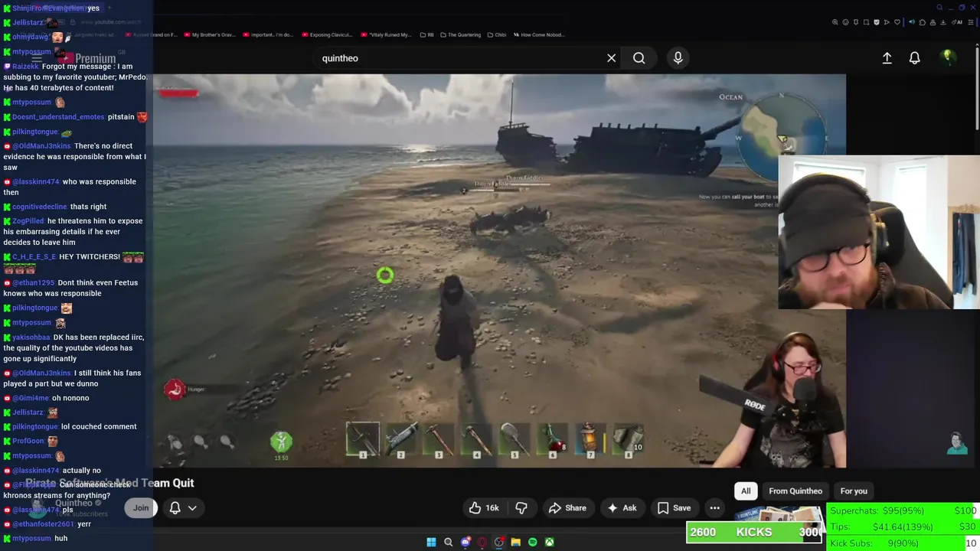This screenshot has height=551, width=980.
Task: Click chat username cognitivedecline
Action: click(39, 207)
